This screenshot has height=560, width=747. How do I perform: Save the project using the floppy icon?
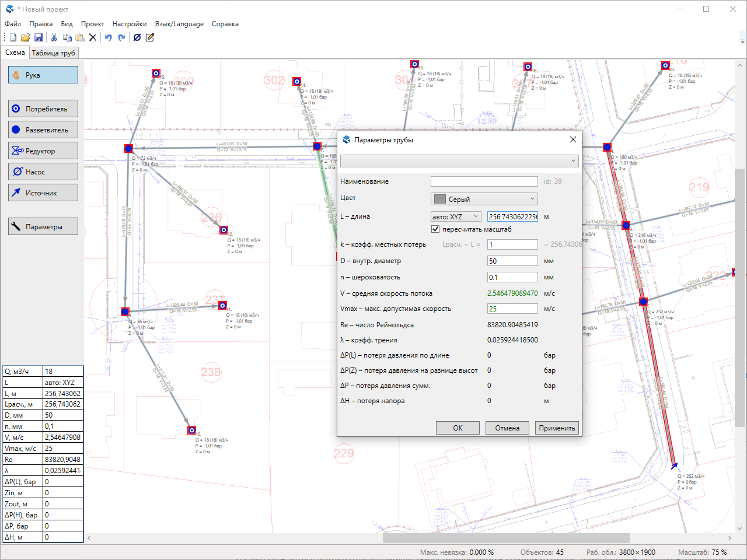(x=39, y=37)
